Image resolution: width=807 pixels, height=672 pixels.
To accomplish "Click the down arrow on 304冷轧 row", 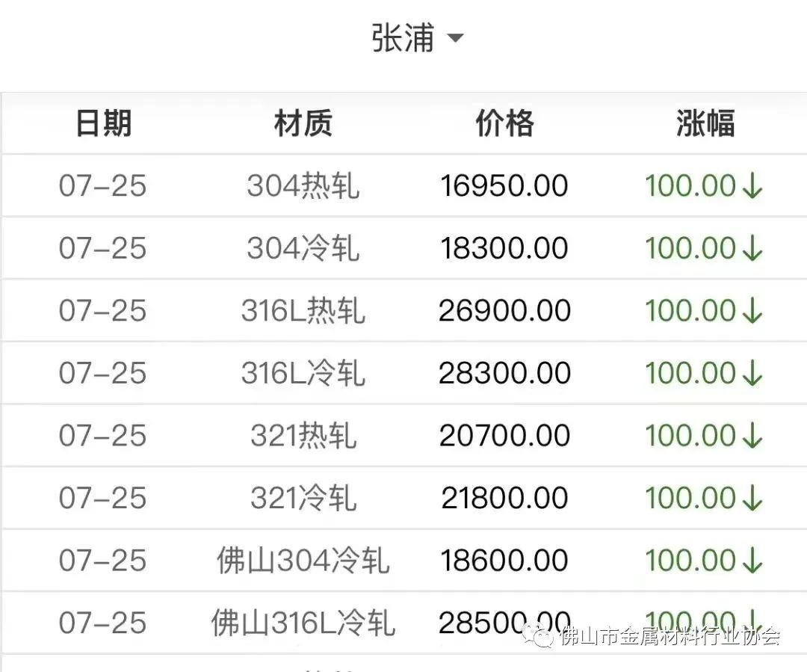I will point(752,249).
